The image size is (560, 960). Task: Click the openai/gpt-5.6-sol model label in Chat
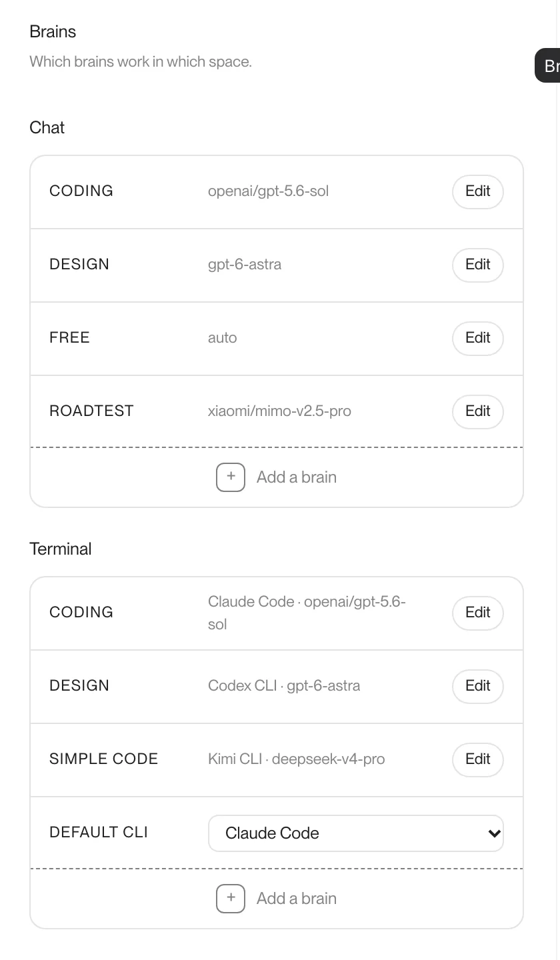click(268, 191)
